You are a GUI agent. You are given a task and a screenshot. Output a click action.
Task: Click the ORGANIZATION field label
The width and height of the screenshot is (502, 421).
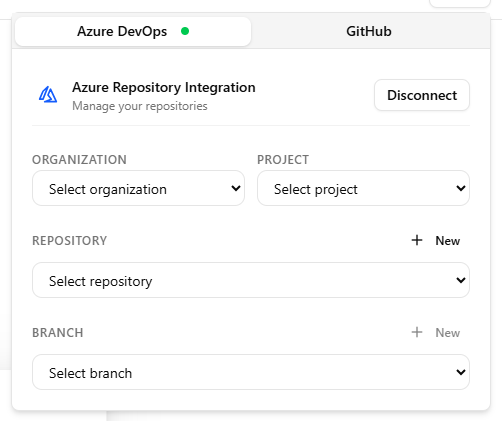pyautogui.click(x=79, y=160)
